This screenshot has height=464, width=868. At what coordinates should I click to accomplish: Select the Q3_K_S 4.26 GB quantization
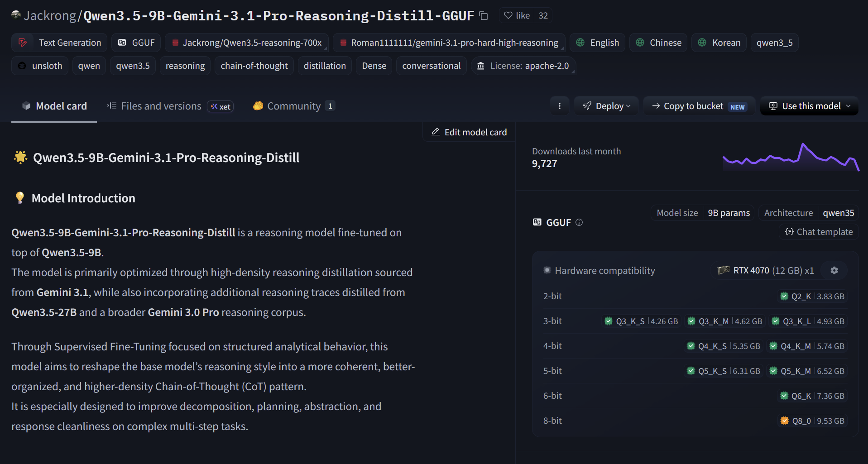pyautogui.click(x=641, y=321)
